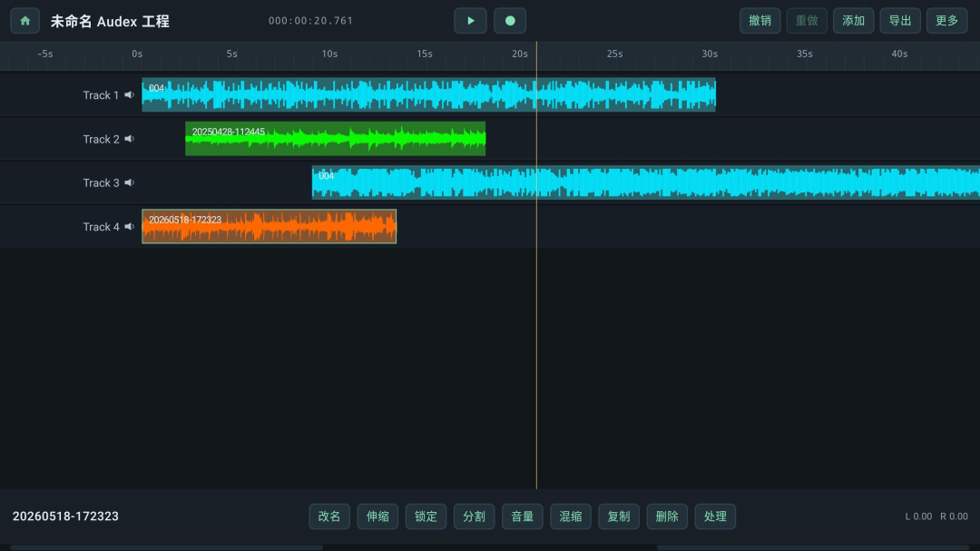Open 处理 processing options
The image size is (980, 551).
pos(715,517)
